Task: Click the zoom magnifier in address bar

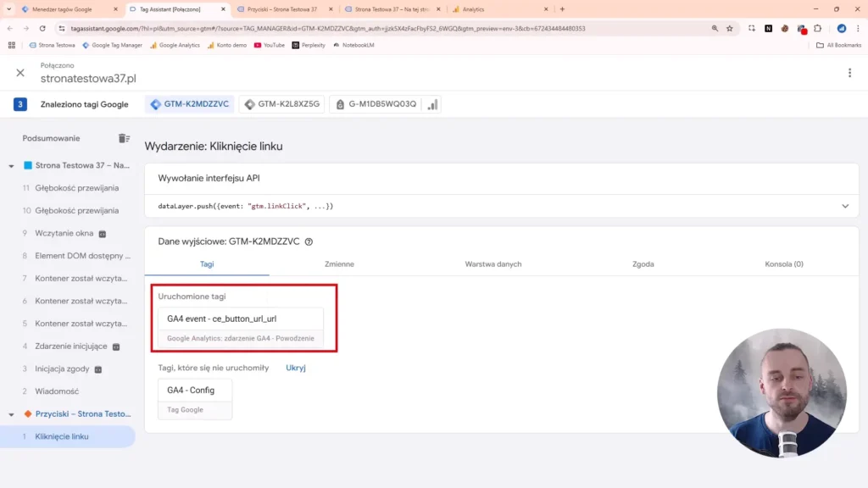Action: pos(715,28)
